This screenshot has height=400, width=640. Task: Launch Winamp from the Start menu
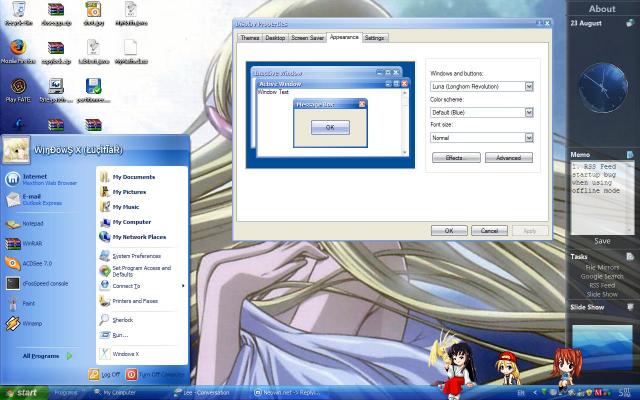24,323
